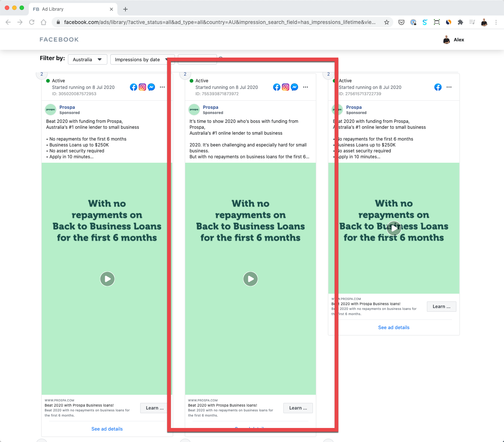Image resolution: width=504 pixels, height=442 pixels.
Task: Click 'Business Loans up to $250K' in leftmost ad
Action: coord(79,145)
